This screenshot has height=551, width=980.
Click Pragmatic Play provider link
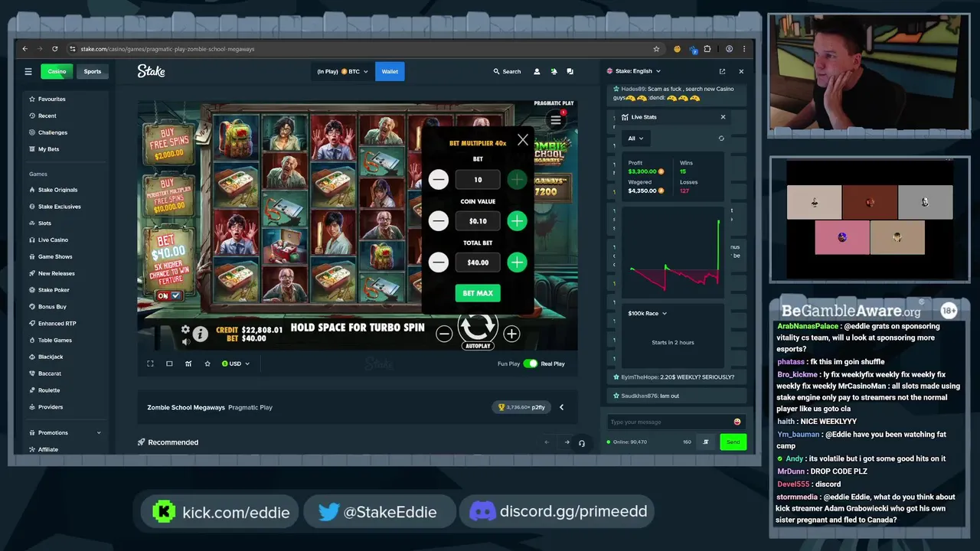tap(250, 407)
